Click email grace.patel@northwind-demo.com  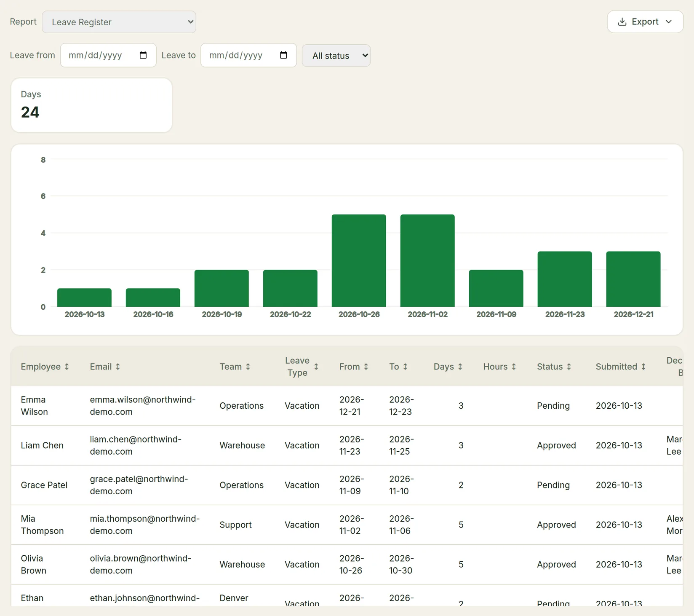coord(139,485)
